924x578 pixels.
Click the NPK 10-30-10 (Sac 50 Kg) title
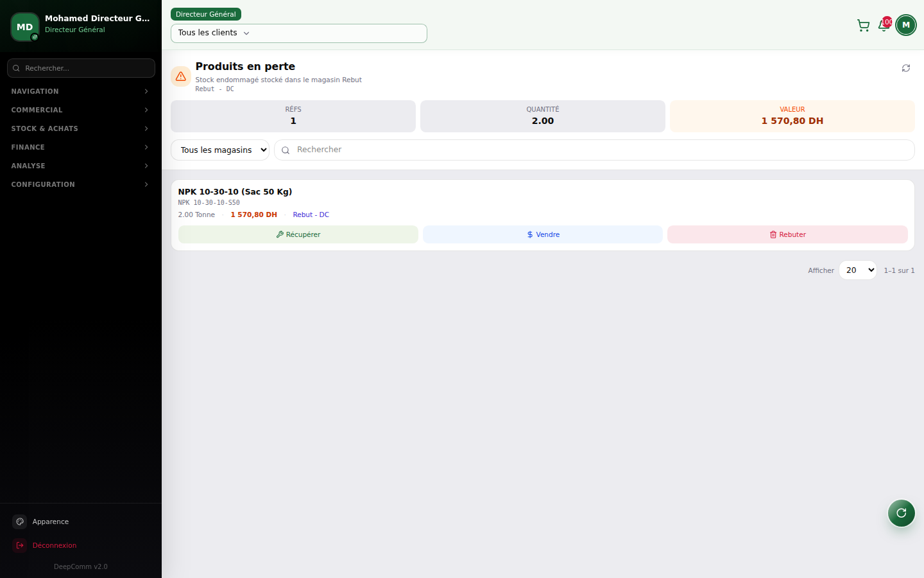[235, 191]
